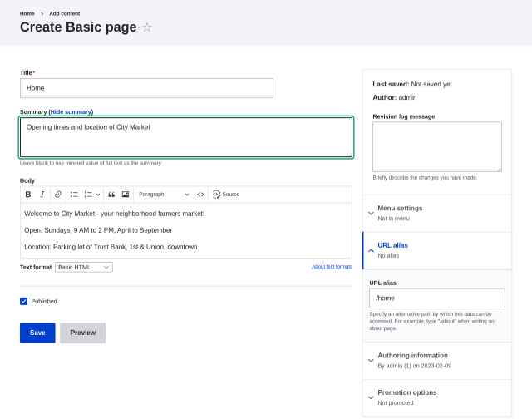532x419 pixels.
Task: Insert an image into the body
Action: (126, 195)
